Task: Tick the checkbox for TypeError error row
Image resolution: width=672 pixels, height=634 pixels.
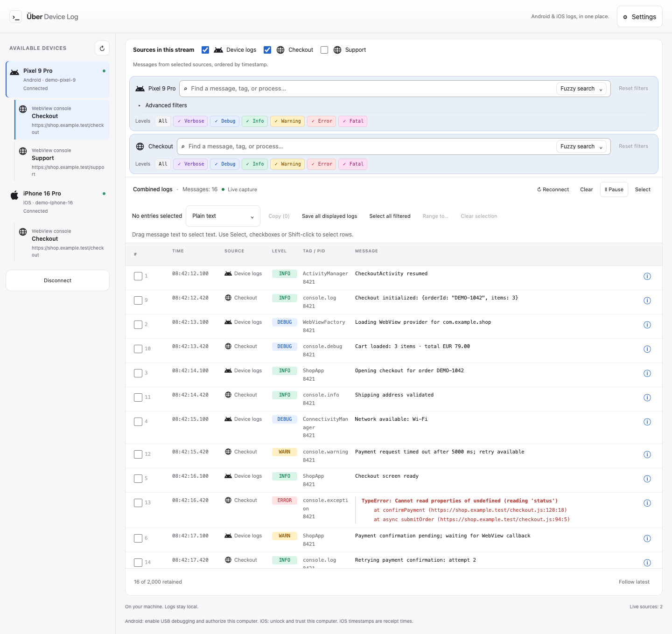Action: point(138,503)
